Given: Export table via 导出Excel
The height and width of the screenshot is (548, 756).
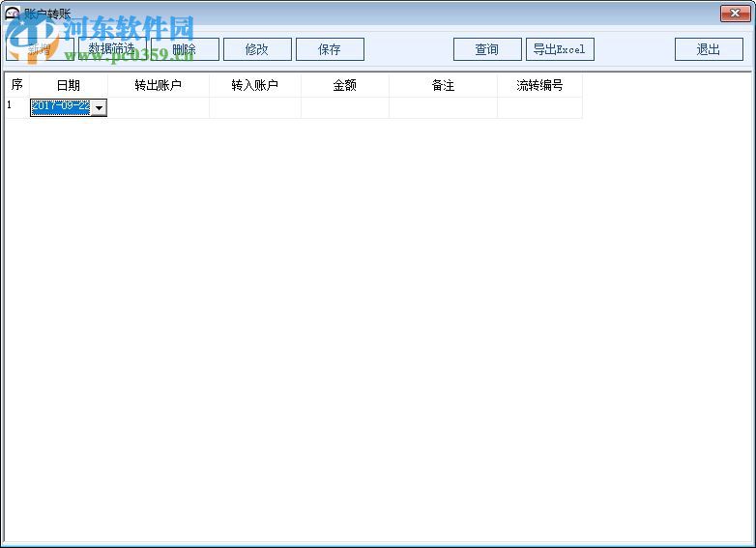Looking at the screenshot, I should [560, 49].
